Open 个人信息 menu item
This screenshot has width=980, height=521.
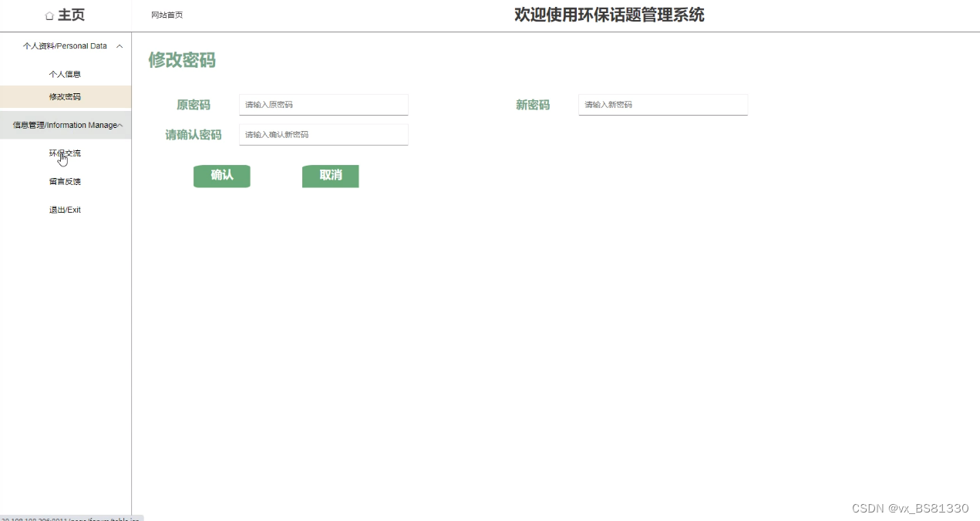(66, 75)
